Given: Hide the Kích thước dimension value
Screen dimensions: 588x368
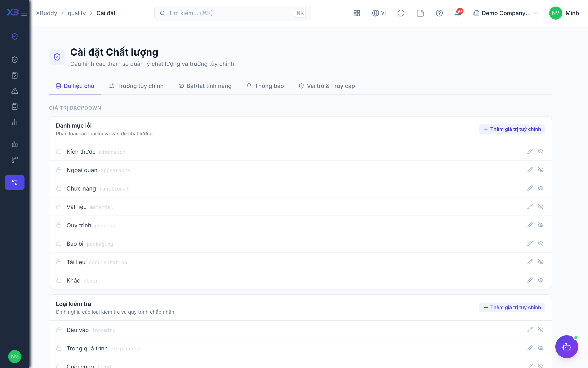Looking at the screenshot, I should tap(540, 151).
